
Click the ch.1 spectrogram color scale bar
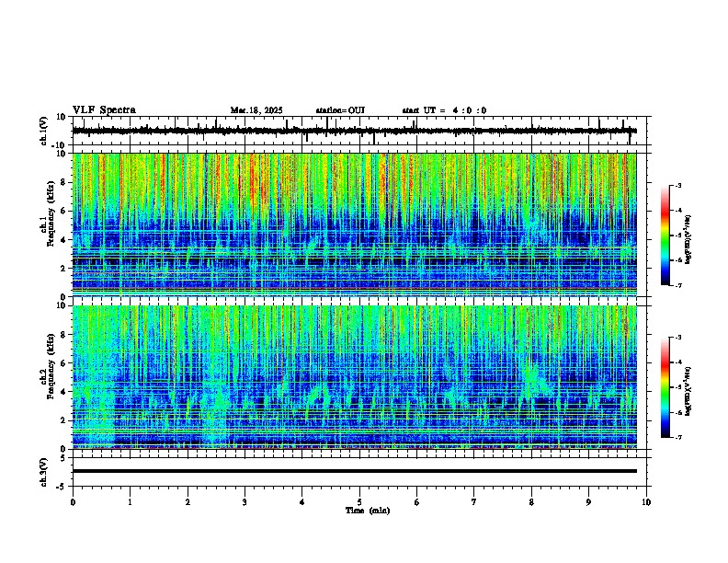click(665, 236)
